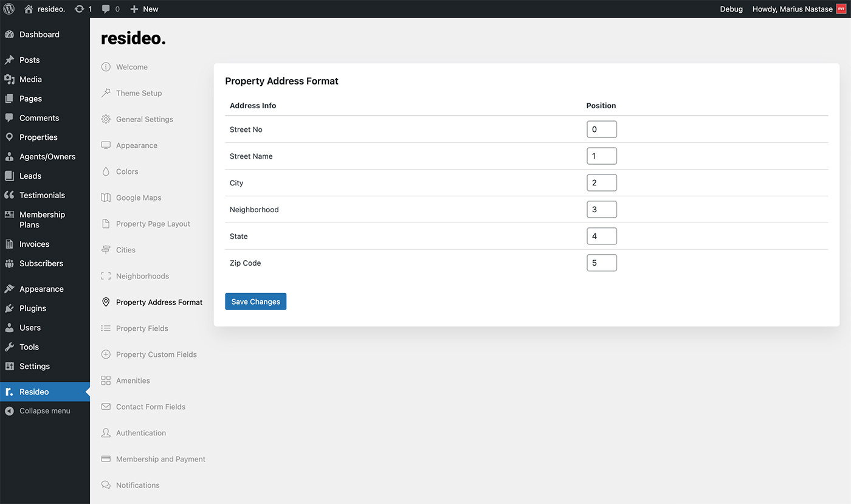Open the Properties menu in sidebar
This screenshot has height=504, width=851.
(38, 137)
